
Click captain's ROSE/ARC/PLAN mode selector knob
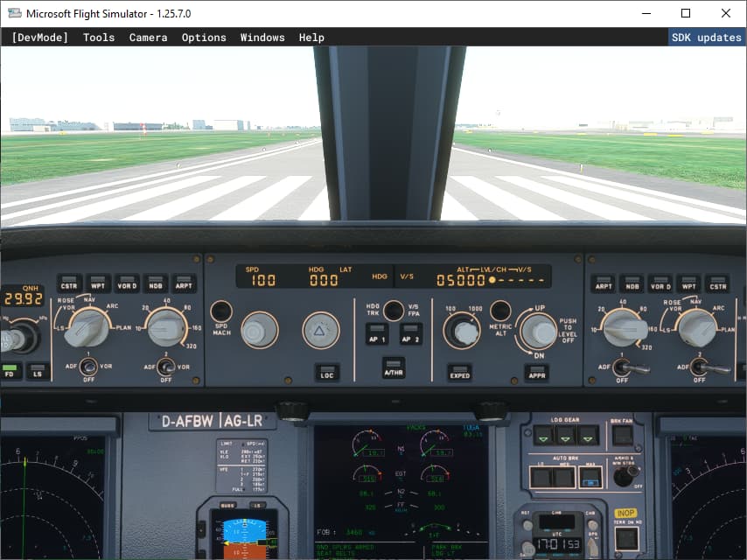click(87, 328)
